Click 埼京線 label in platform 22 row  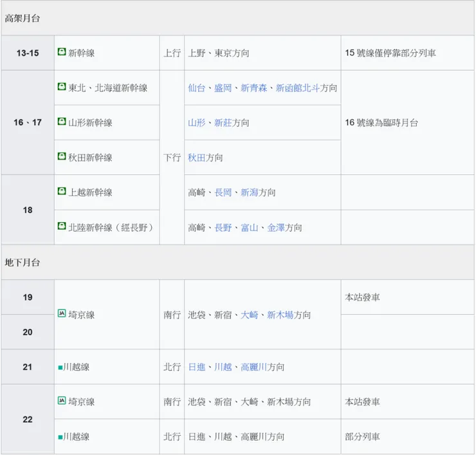pos(81,402)
